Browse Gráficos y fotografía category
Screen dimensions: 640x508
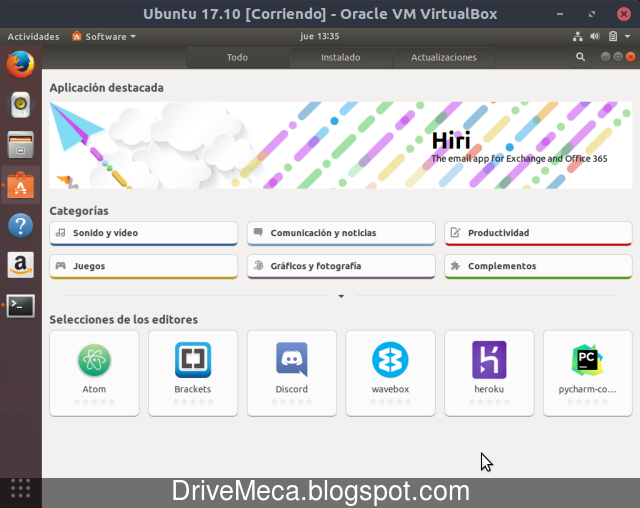[341, 266]
